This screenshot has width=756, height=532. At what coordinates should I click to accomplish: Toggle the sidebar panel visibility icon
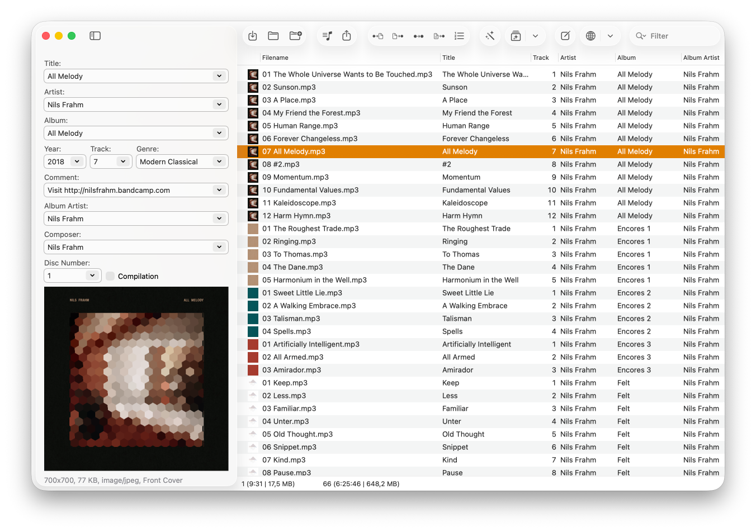(x=95, y=36)
